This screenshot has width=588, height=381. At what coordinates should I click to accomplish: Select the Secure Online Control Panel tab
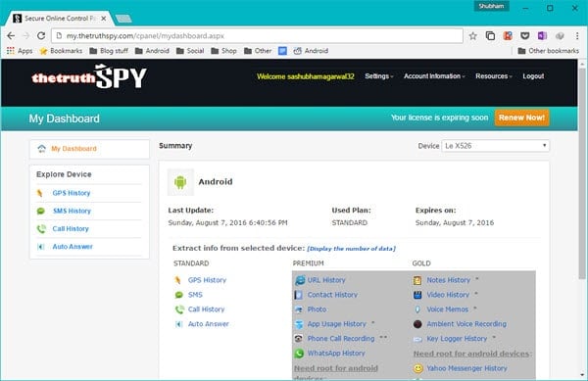tap(57, 19)
